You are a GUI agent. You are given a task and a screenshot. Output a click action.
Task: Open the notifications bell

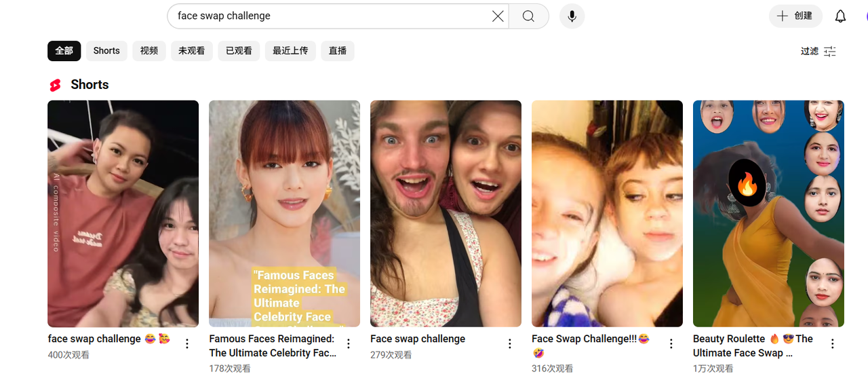click(x=840, y=16)
